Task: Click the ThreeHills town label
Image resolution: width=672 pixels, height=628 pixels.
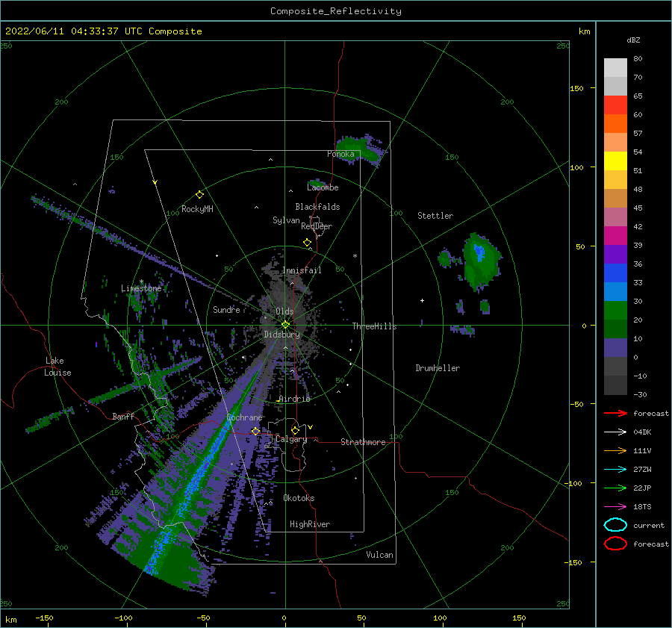Action: point(375,326)
